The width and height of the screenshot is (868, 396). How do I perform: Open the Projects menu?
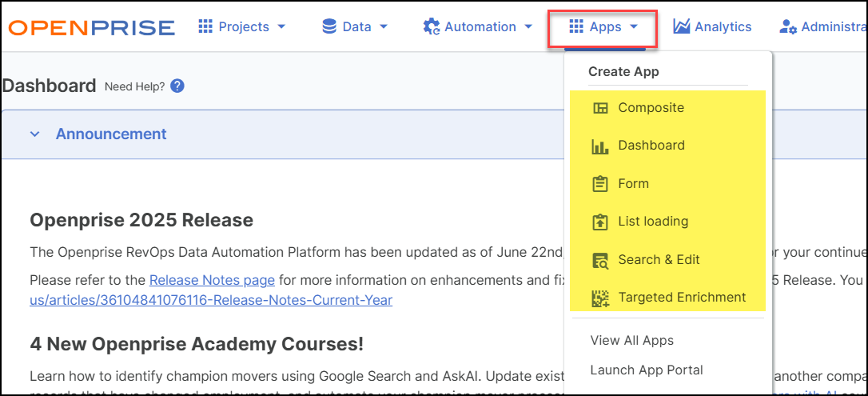(242, 26)
